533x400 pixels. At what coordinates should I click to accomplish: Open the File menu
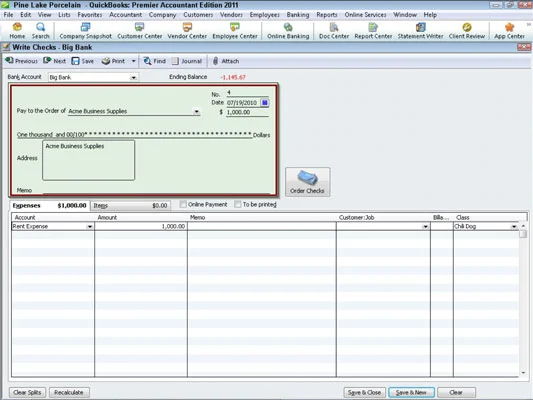click(x=8, y=15)
